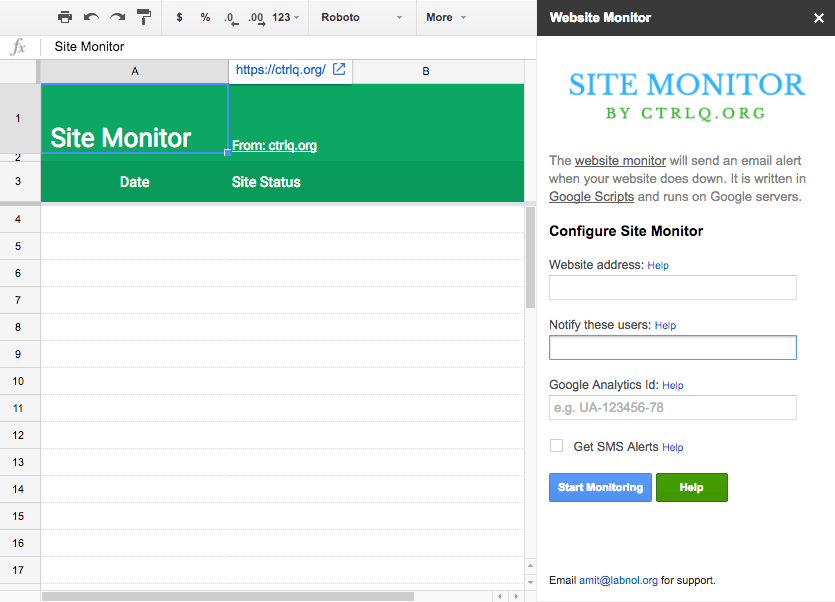Click the scroll down arrow of the sheet
The image size is (835, 602).
[x=530, y=582]
